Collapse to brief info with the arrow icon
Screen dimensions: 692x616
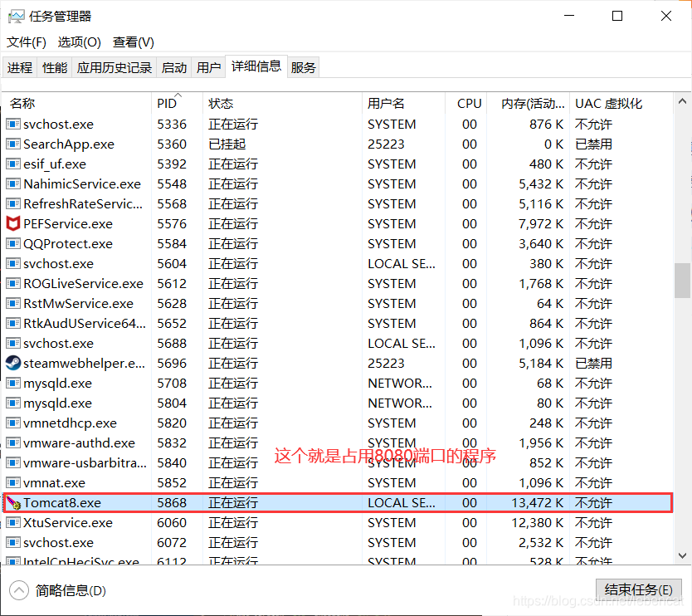click(19, 590)
